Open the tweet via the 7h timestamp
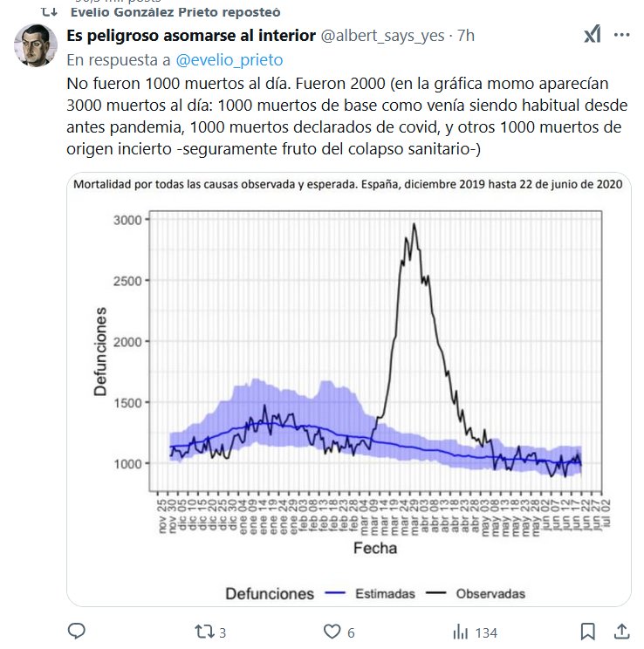This screenshot has height=649, width=644. coord(466,36)
